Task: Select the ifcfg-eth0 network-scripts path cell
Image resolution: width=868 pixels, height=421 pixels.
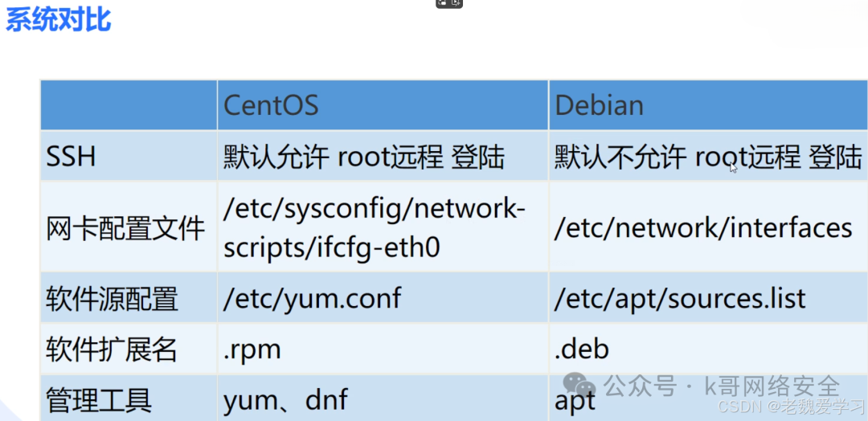Action: [x=383, y=227]
